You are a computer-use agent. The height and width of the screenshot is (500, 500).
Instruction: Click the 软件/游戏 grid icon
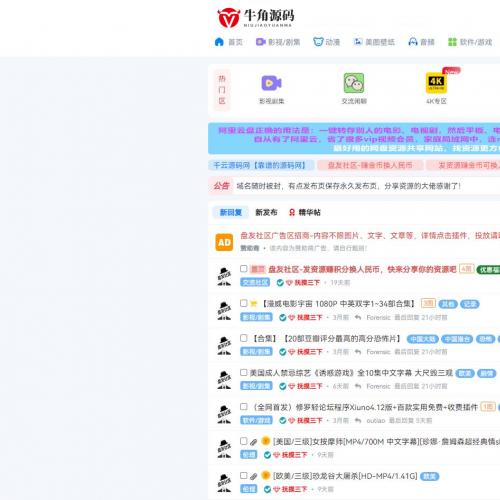452,42
